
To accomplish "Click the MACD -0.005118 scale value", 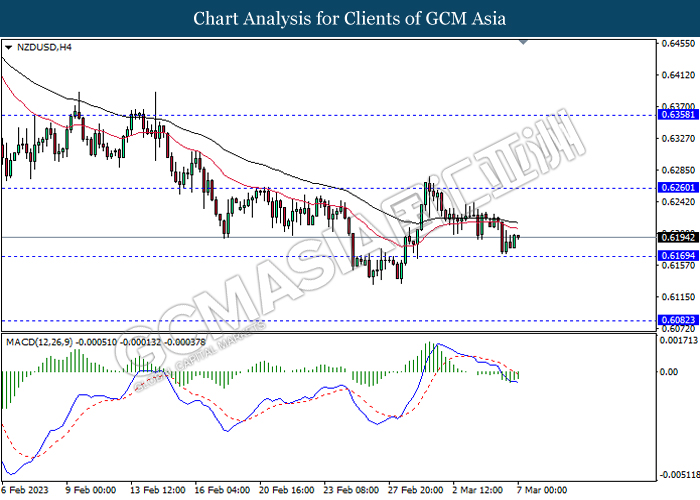I will (x=679, y=474).
